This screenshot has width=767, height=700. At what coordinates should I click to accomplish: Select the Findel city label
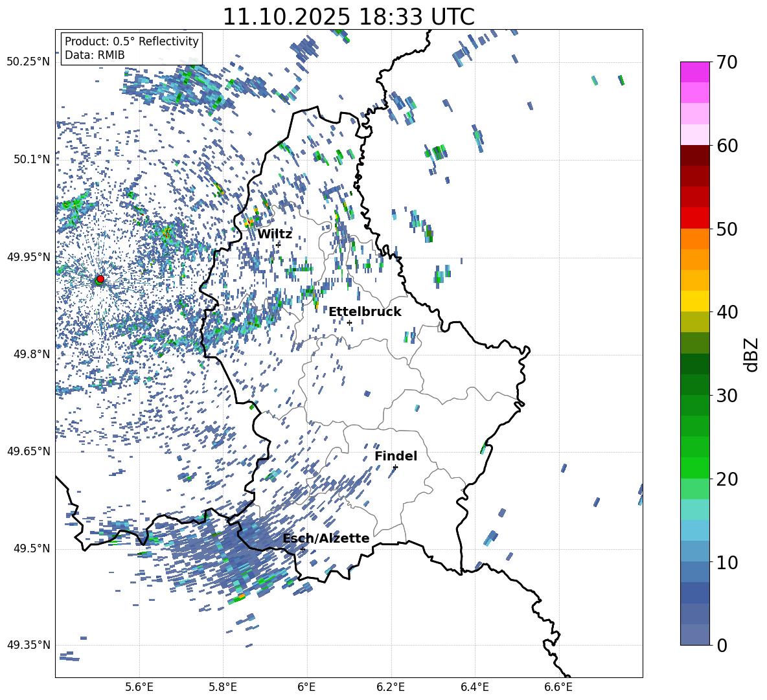click(396, 457)
